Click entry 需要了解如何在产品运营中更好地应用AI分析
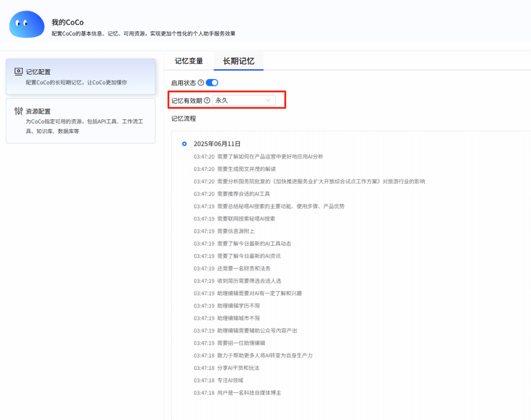This screenshot has height=420, width=531. [x=270, y=156]
